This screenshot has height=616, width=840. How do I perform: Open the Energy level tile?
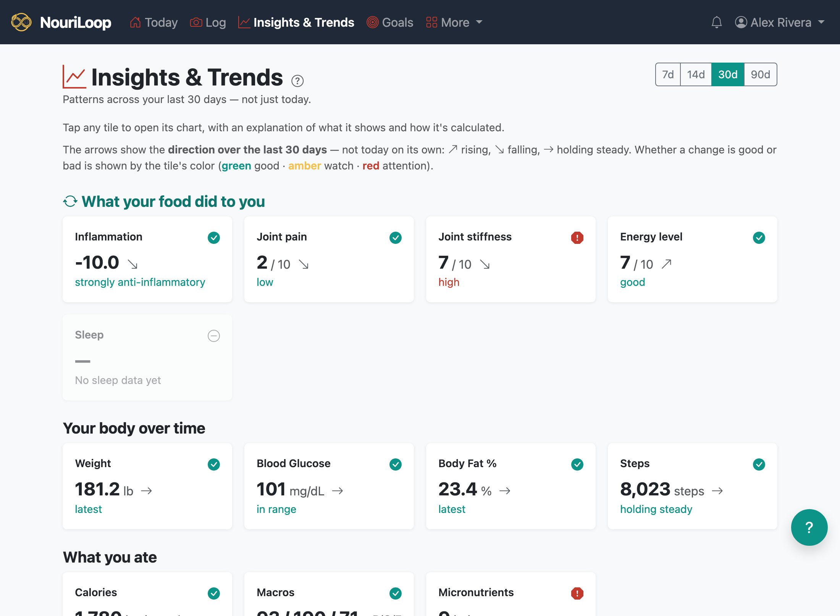pyautogui.click(x=693, y=259)
